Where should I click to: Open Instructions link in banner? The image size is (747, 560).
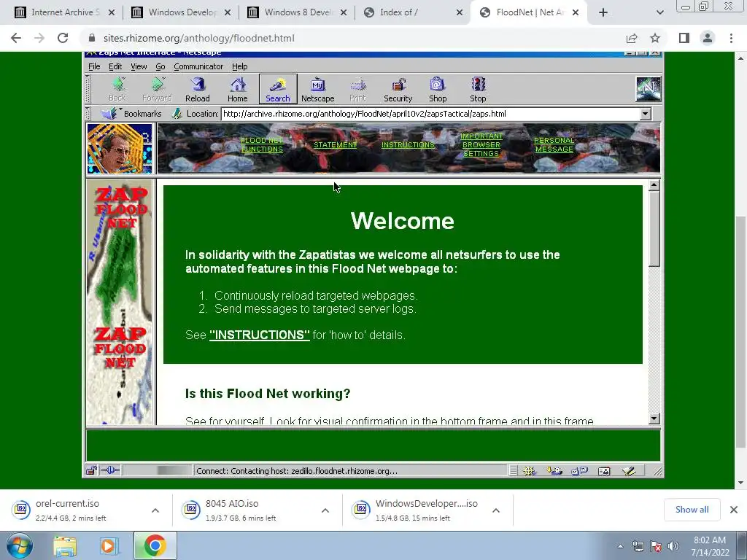[x=408, y=145]
